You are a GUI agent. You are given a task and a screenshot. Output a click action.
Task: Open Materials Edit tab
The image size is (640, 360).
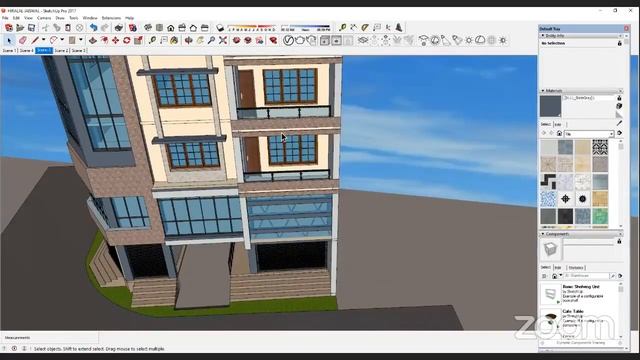point(558,124)
